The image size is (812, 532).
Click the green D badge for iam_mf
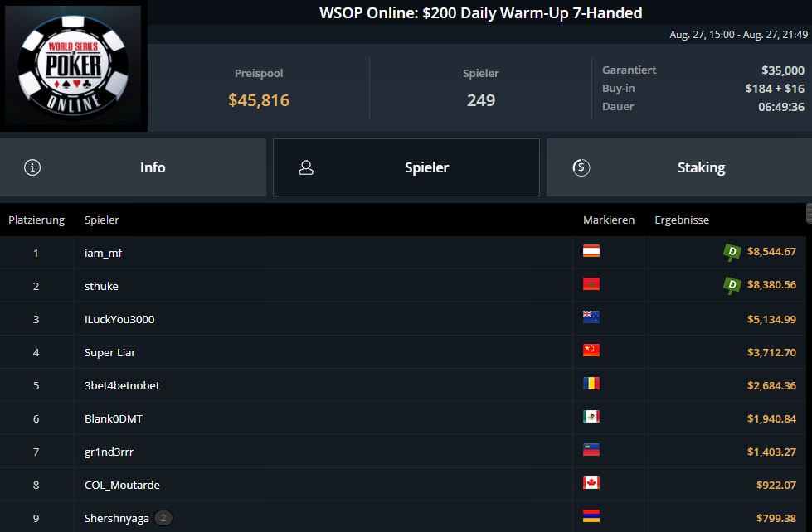pyautogui.click(x=732, y=252)
